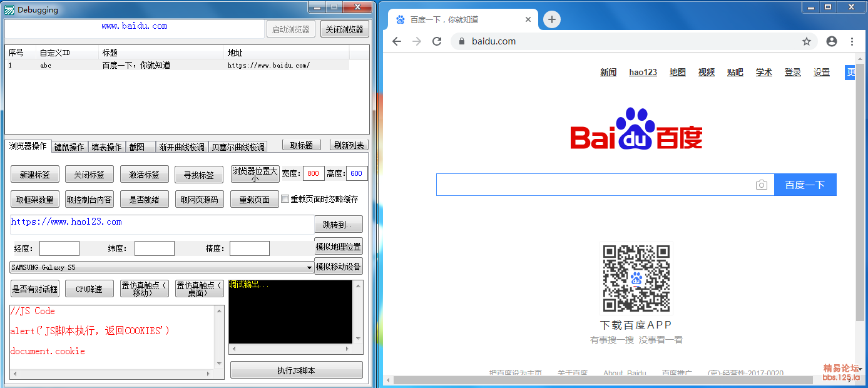Click the 置仿真触点(移动) button
Image resolution: width=868 pixels, height=388 pixels.
145,288
